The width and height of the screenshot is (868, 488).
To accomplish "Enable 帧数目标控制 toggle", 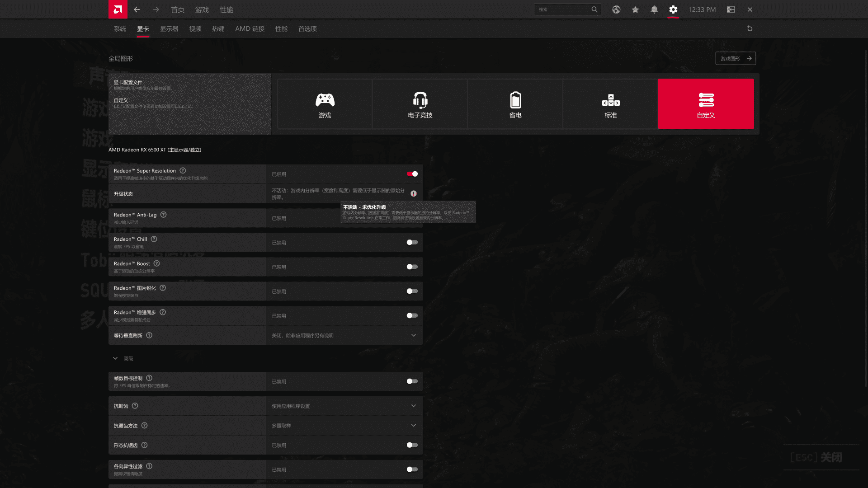I will 412,381.
